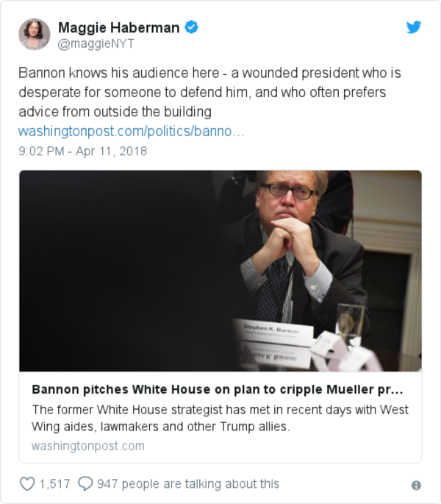Like the tweet with the heart icon
Screen dimensions: 441x504
26,483
